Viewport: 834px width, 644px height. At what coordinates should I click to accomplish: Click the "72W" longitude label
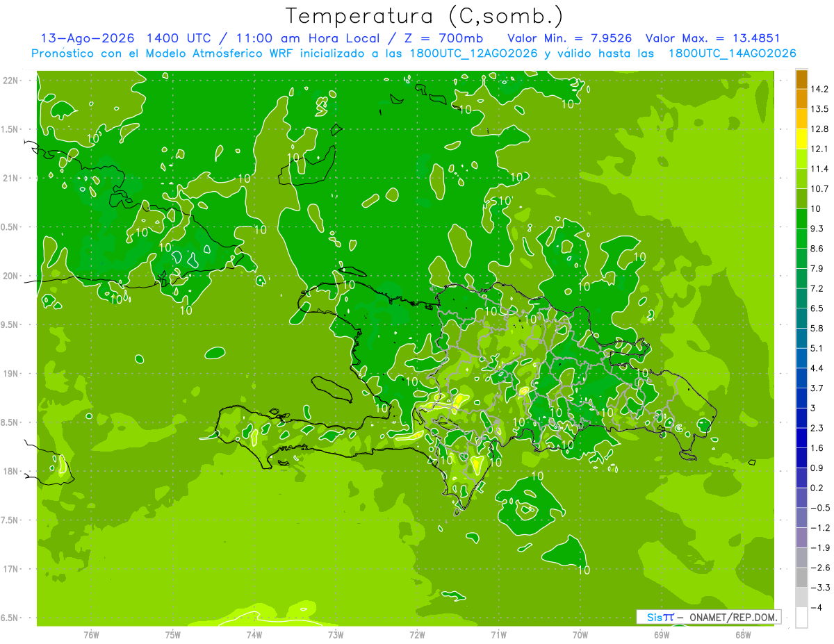click(x=417, y=635)
